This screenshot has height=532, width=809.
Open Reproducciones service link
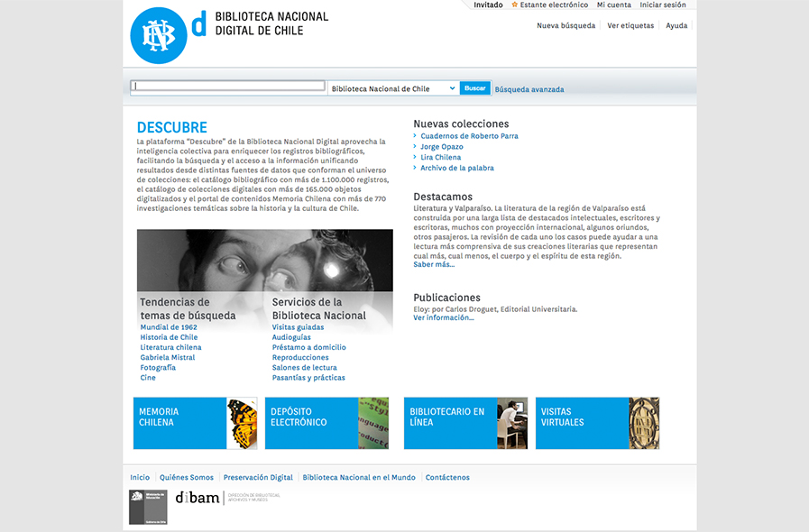click(x=300, y=357)
